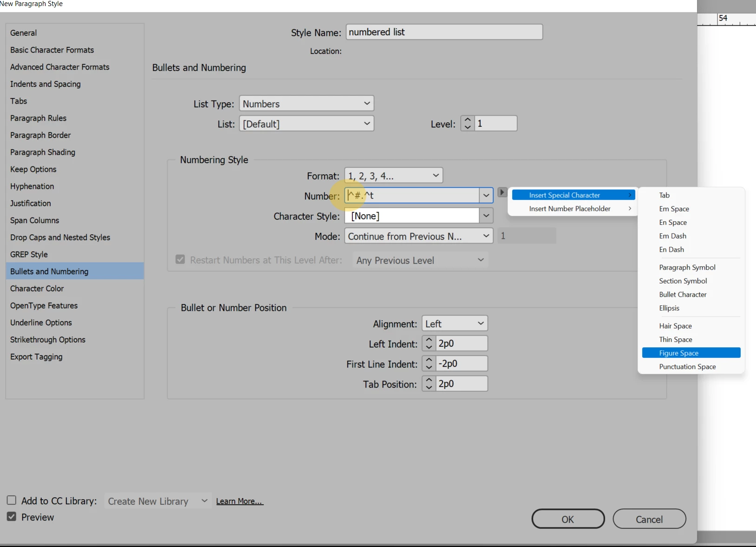Open Hyphenation section
Screen dimensions: 756x547
(x=75, y=186)
